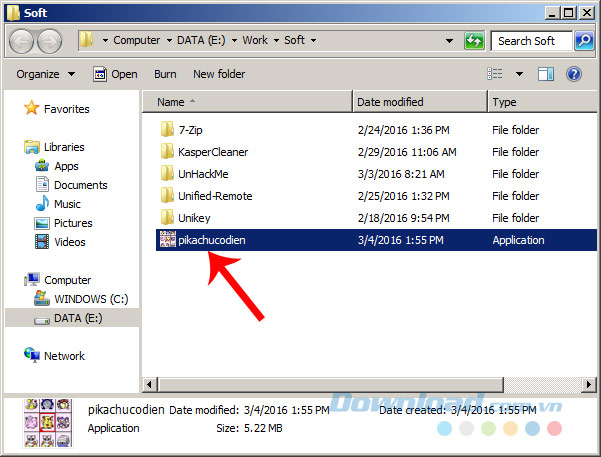Show the preview pane icon
This screenshot has width=601, height=457.
(x=545, y=74)
